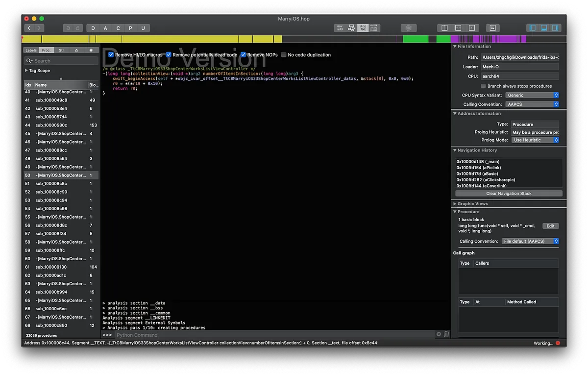Expand the Graphic Views section
588x375 pixels.
coord(455,203)
